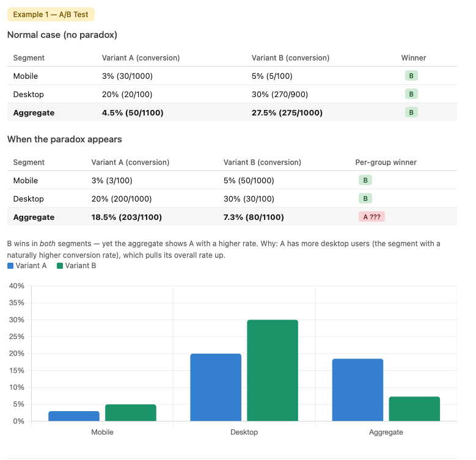476x460 pixels.
Task: Click the B badge in paradox Desktop row
Action: pos(365,199)
